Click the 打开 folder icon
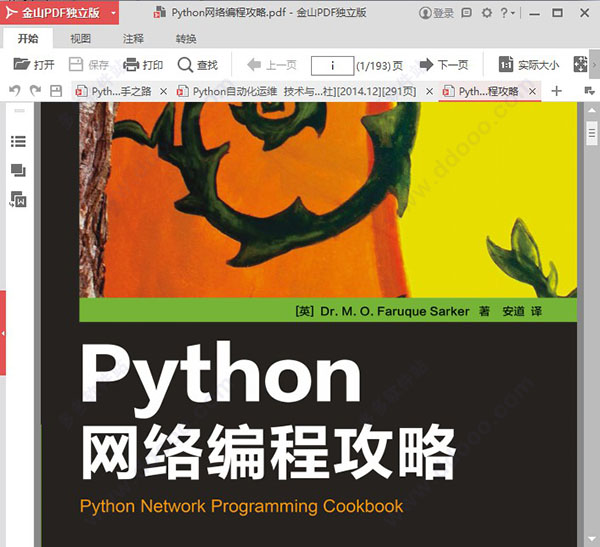Screen dimensions: 600x547 (x=22, y=64)
